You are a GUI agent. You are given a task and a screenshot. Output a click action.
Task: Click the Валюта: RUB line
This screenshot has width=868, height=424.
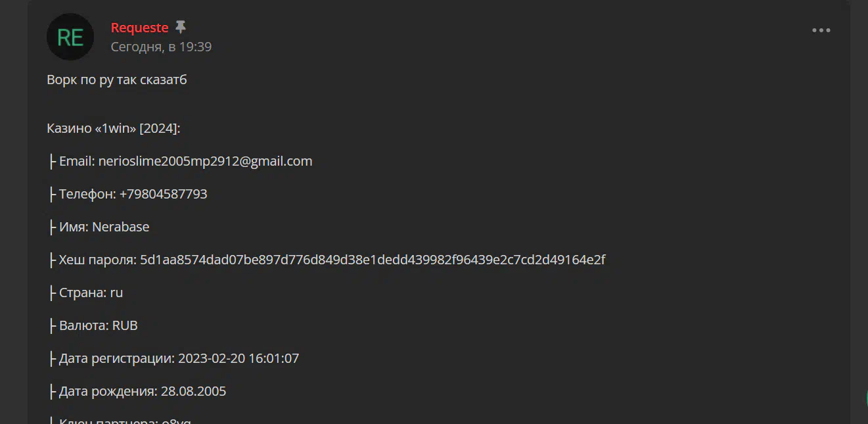[93, 325]
